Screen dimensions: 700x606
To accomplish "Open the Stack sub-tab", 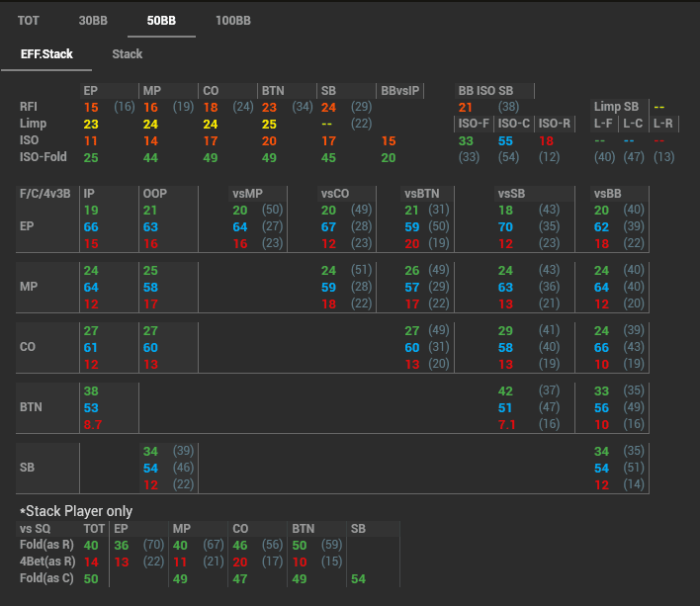I will (x=127, y=54).
